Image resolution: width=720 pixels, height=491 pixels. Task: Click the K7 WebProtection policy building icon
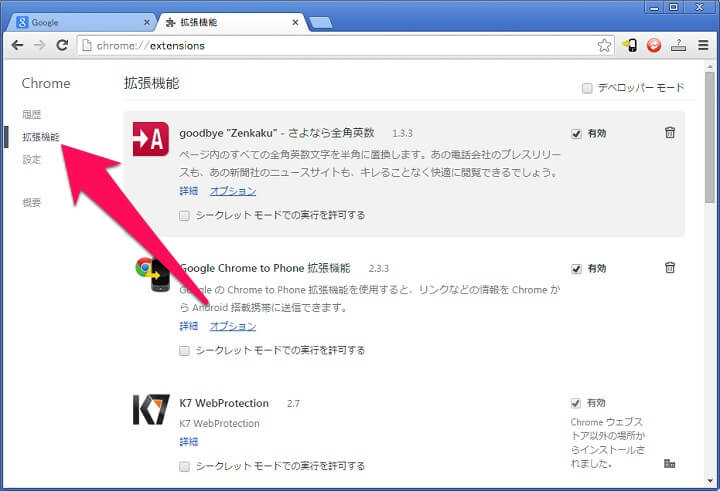669,463
